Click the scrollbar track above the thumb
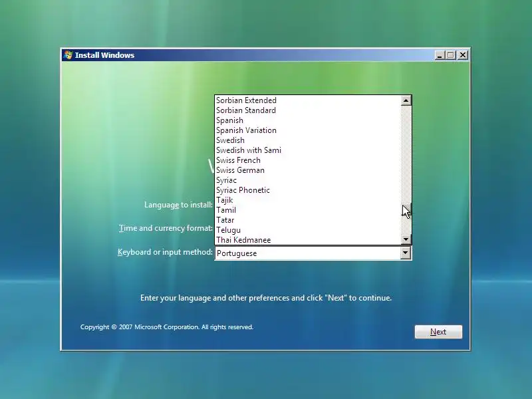532x399 pixels. (406, 154)
